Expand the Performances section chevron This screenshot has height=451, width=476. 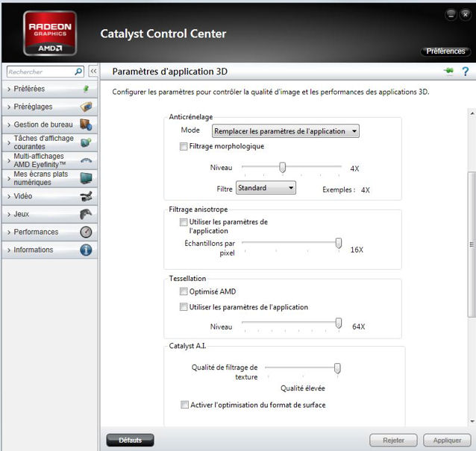click(9, 232)
